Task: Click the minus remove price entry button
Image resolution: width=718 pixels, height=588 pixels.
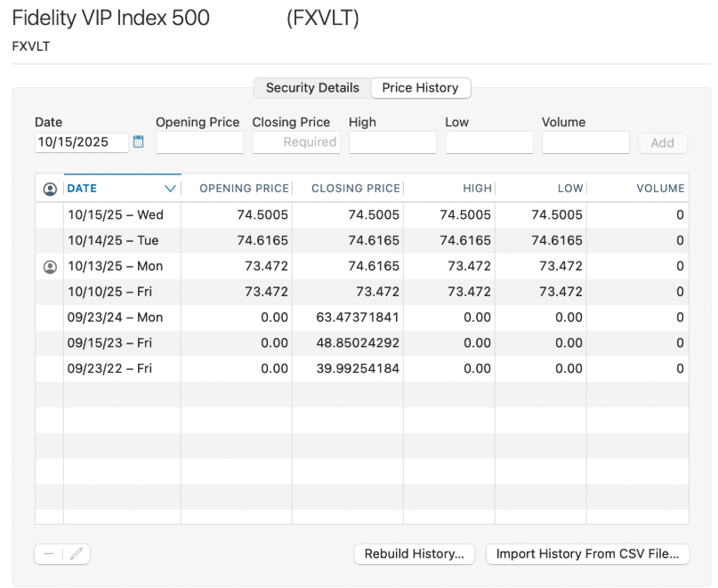Action: pos(49,554)
